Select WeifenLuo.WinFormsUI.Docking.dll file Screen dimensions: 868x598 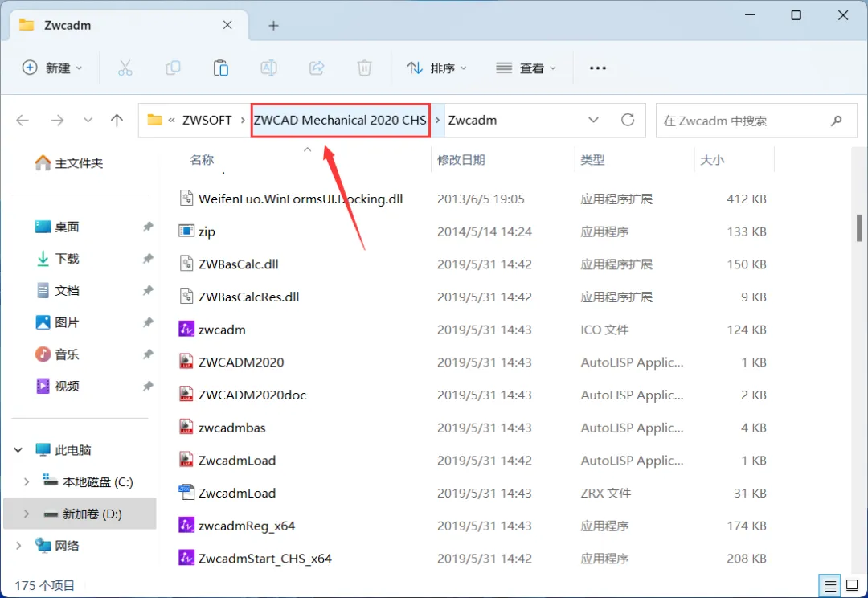301,199
